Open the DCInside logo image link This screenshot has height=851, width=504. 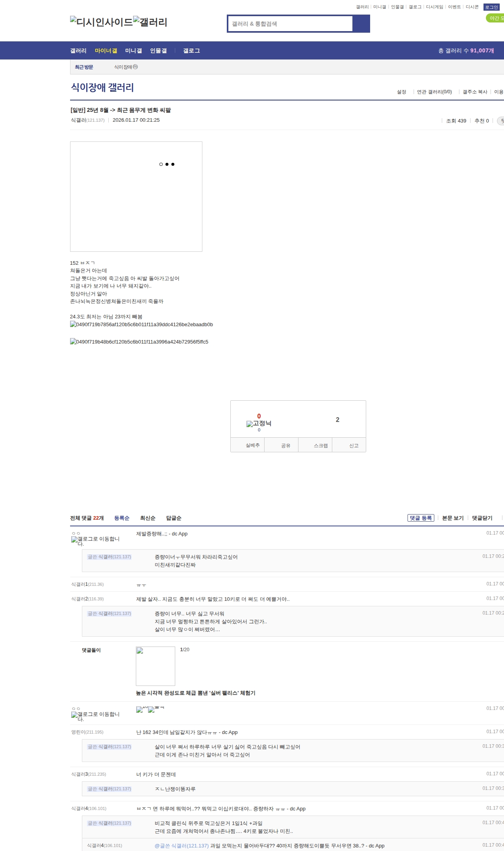[x=102, y=22]
